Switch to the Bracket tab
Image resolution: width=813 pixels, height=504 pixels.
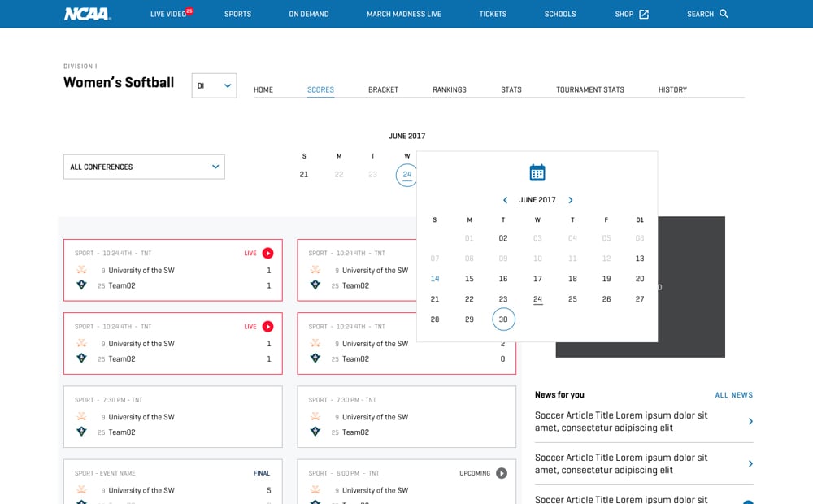point(383,89)
